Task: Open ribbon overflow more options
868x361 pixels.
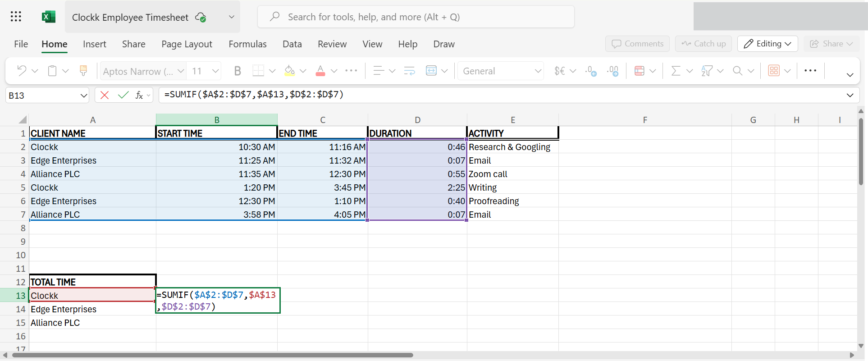Action: tap(810, 71)
